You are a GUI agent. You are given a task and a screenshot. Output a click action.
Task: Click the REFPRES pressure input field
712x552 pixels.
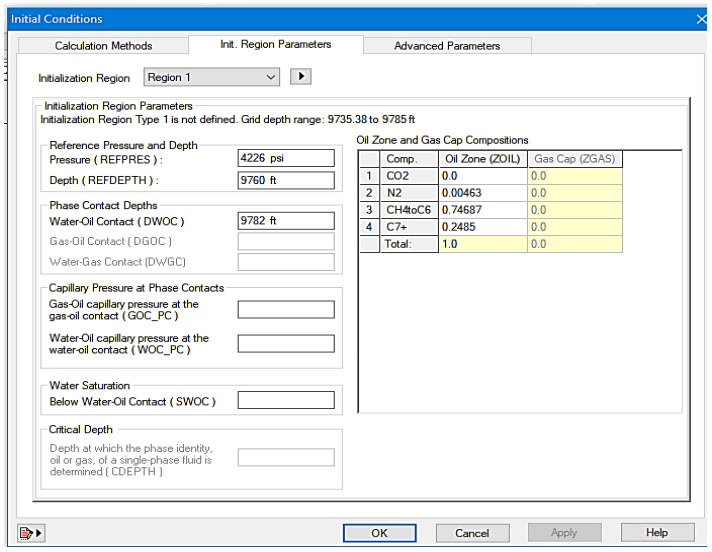click(285, 158)
